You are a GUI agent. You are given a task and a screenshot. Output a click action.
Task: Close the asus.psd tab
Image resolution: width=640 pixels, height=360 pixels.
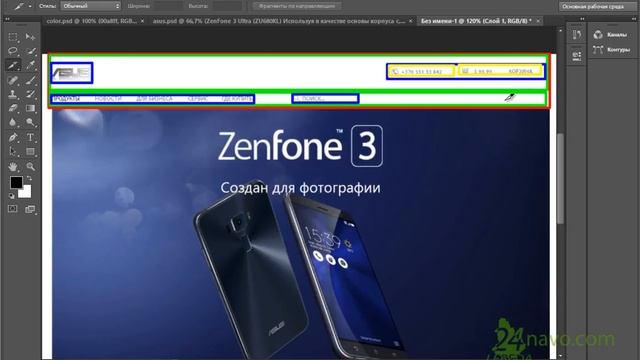(411, 21)
